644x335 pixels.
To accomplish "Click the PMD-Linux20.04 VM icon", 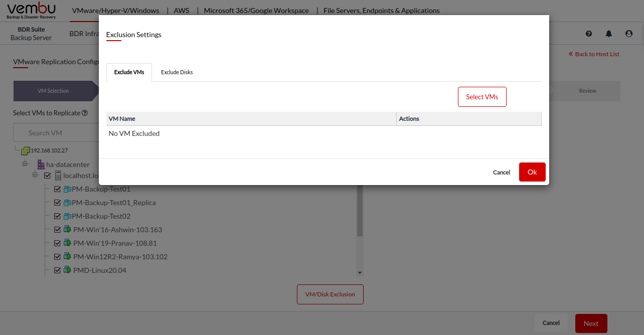I will 67,270.
